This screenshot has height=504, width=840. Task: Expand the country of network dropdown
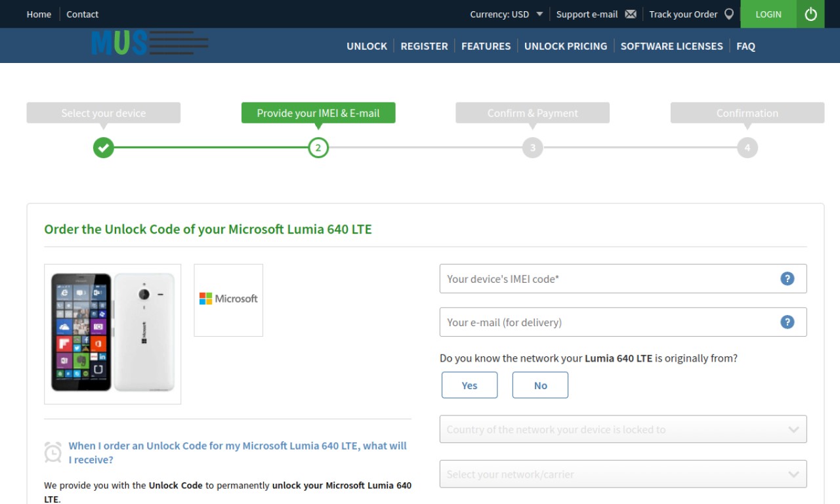click(623, 429)
